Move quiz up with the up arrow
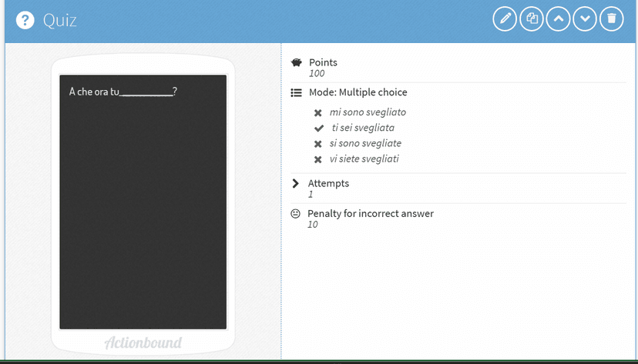 pyautogui.click(x=558, y=19)
